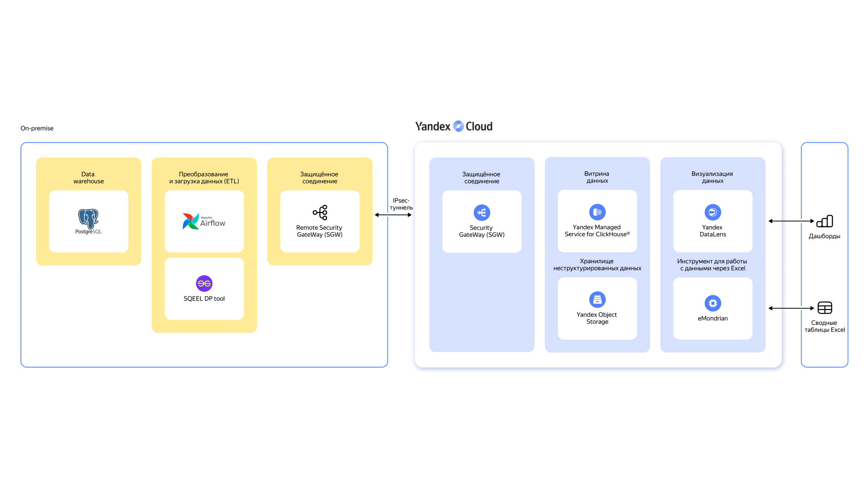Select the Managed Service for ClickHouse icon
The height and width of the screenshot is (488, 868).
597,212
